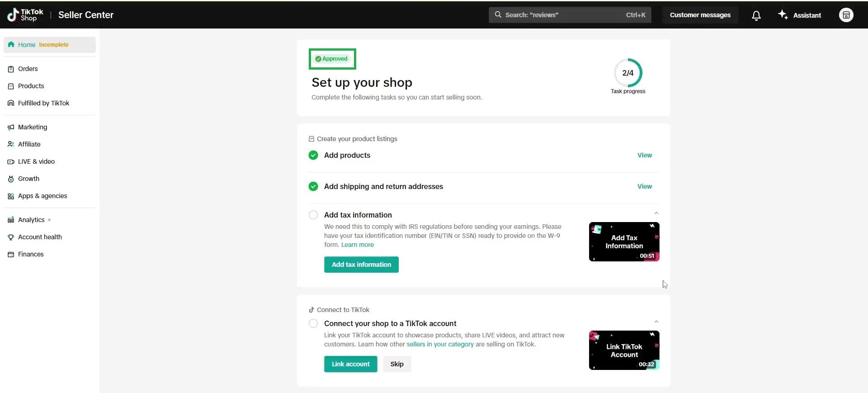
Task: Click the Apps & agencies grid icon
Action: 11,196
